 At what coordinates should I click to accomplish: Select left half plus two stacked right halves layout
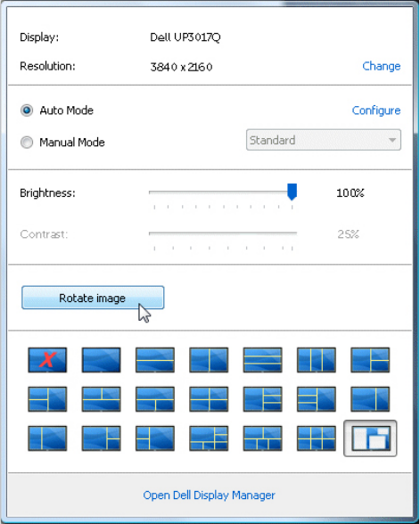click(370, 360)
